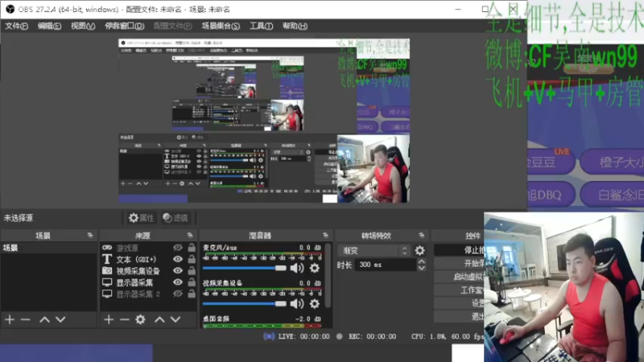Click the monitor icon of 显示器采集

107,282
